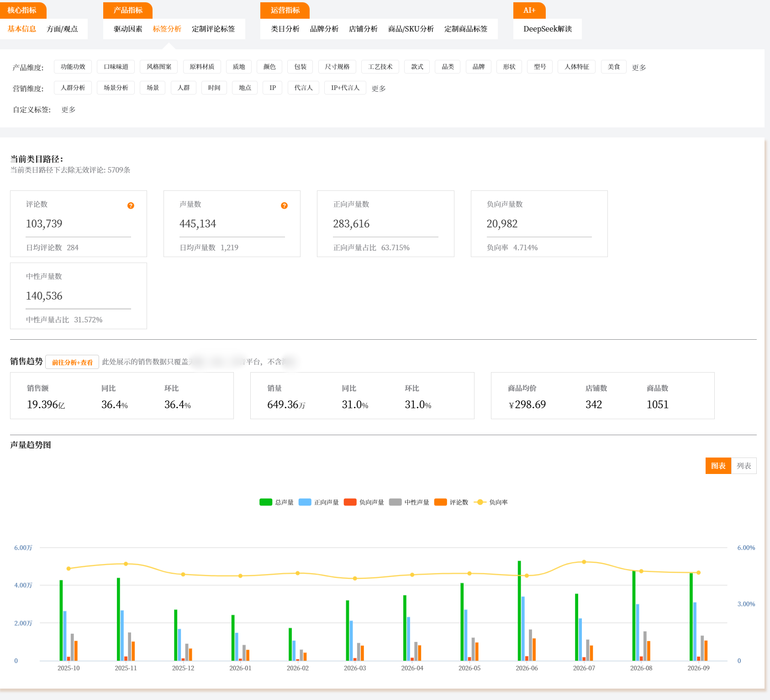Expand 更多 next to 自定义标签
Image resolution: width=770 pixels, height=700 pixels.
69,110
